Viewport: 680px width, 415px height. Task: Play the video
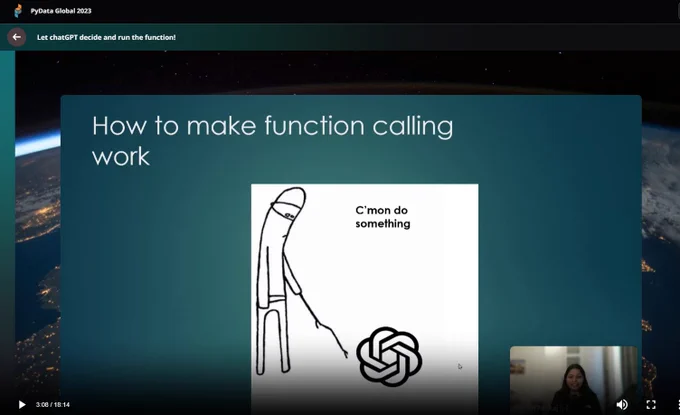click(22, 405)
